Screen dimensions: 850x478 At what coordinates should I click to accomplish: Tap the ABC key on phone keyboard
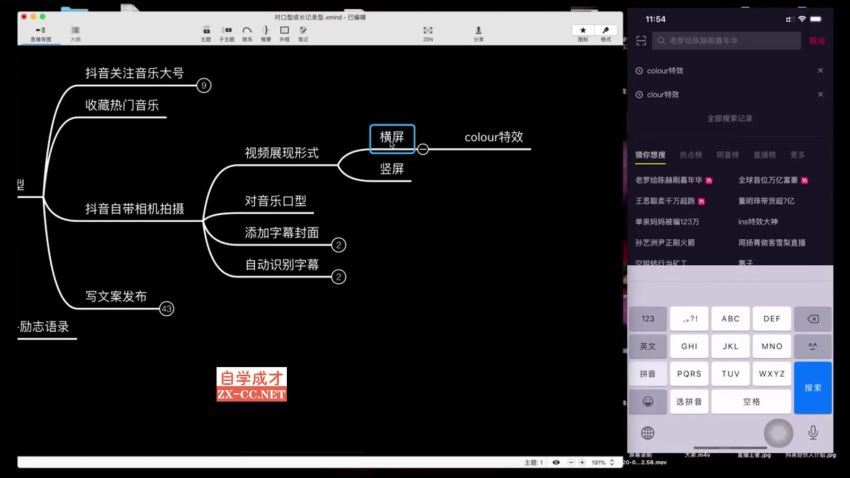click(730, 319)
